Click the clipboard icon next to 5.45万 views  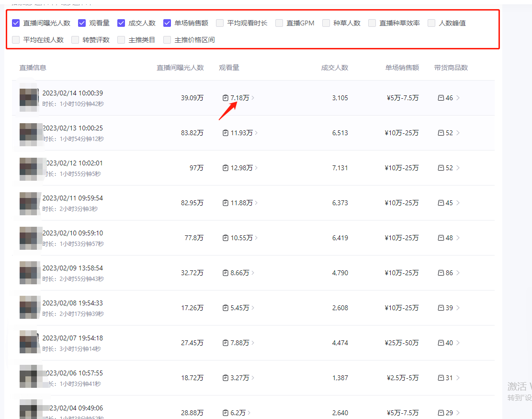(225, 308)
